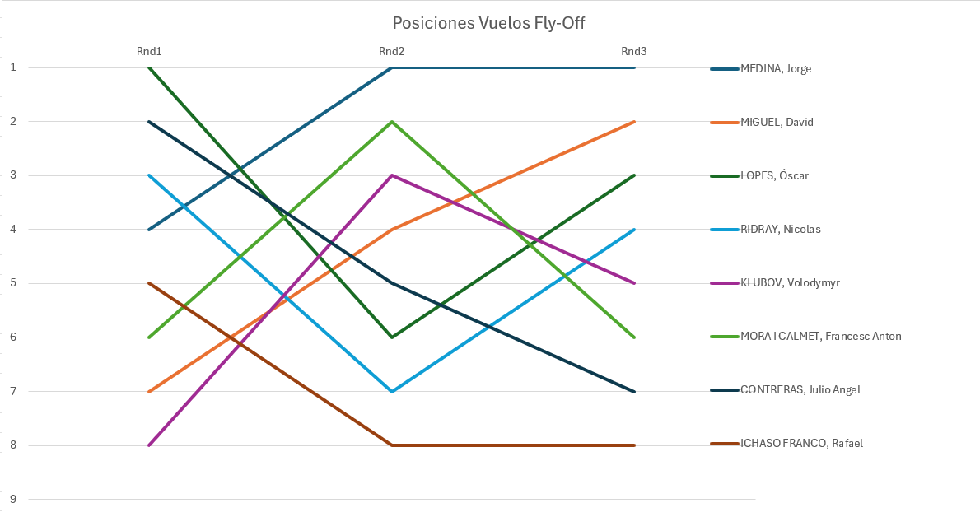Click the Rnd3 category axis label
The width and height of the screenshot is (980, 512).
click(633, 51)
